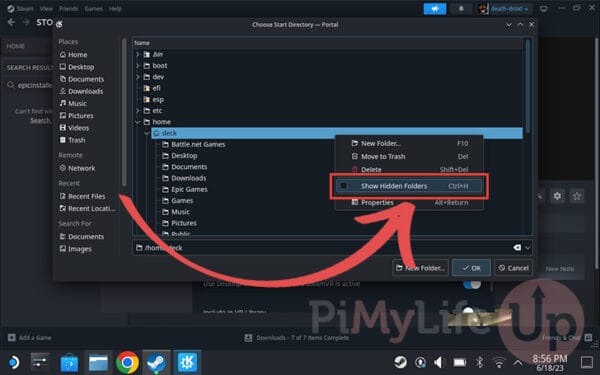Select Move to Trash menu entry
The image size is (600, 375).
[x=409, y=157]
